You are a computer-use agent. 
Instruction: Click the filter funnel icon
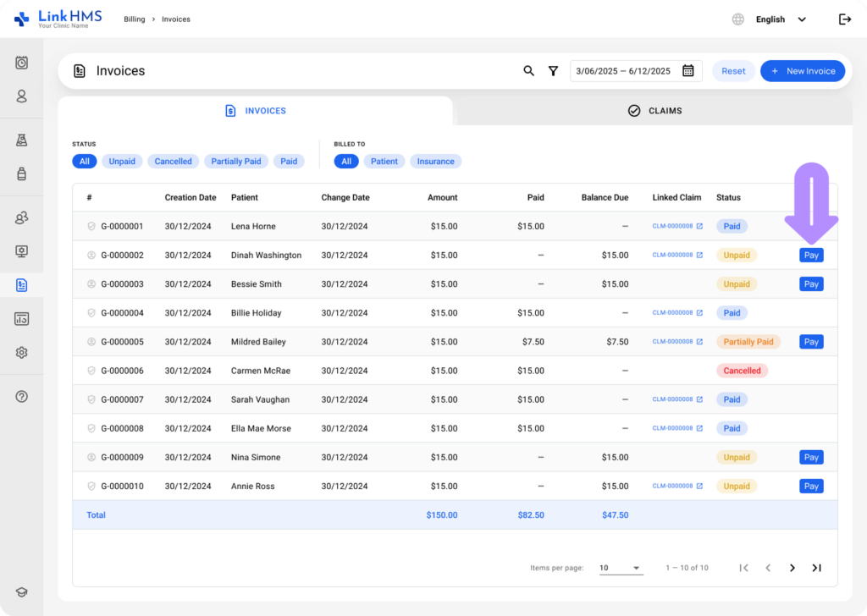(x=553, y=71)
